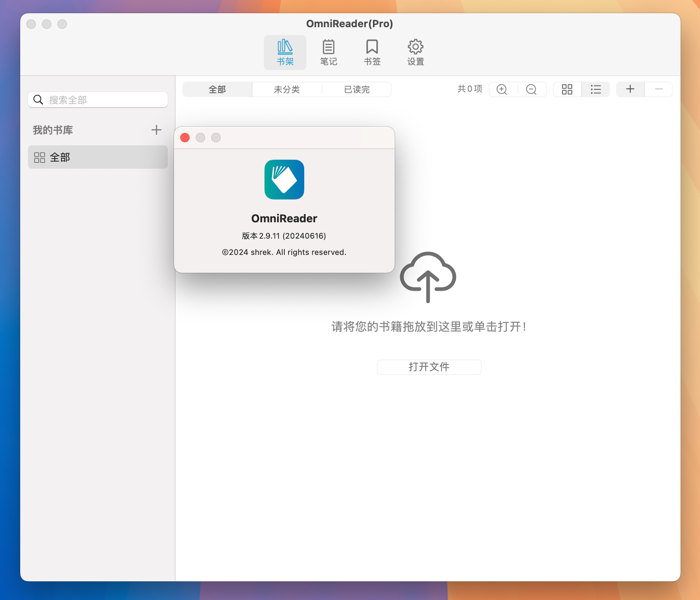Viewport: 700px width, 600px height.
Task: Click the 我的书库 section header
Action: [x=53, y=130]
